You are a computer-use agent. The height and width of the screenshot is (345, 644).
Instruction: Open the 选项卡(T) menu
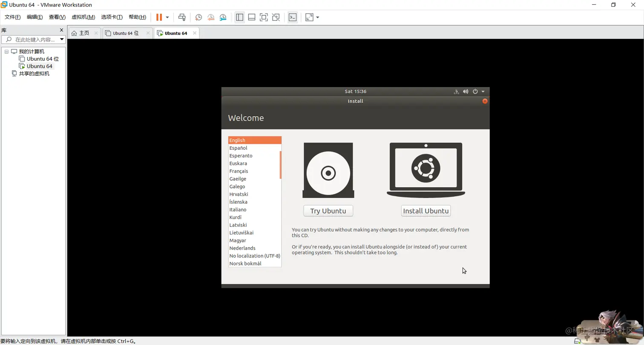tap(112, 17)
